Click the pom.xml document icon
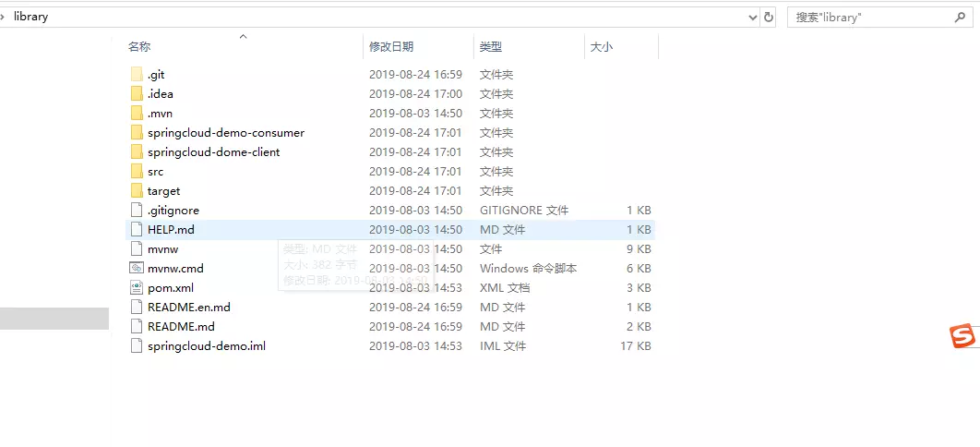 click(x=137, y=287)
